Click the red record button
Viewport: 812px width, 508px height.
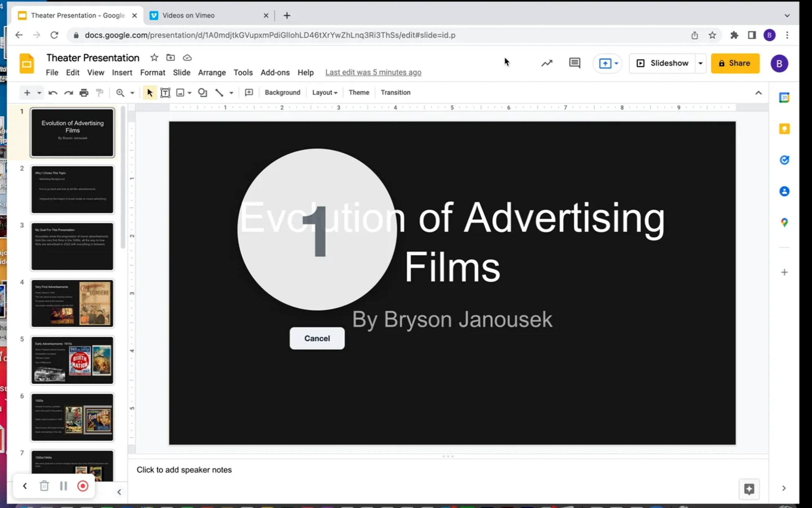[83, 486]
